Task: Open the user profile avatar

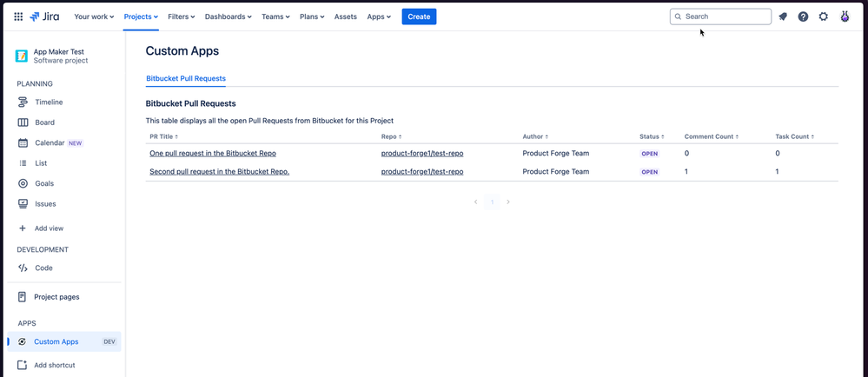Action: point(845,17)
